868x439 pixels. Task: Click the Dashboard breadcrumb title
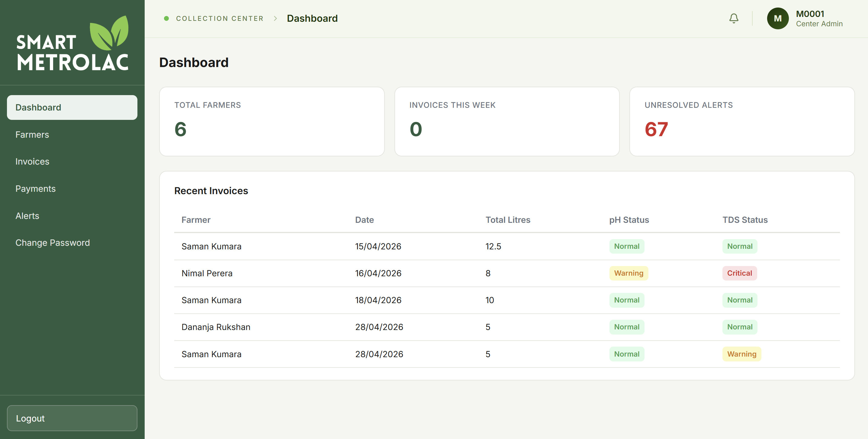click(x=312, y=18)
